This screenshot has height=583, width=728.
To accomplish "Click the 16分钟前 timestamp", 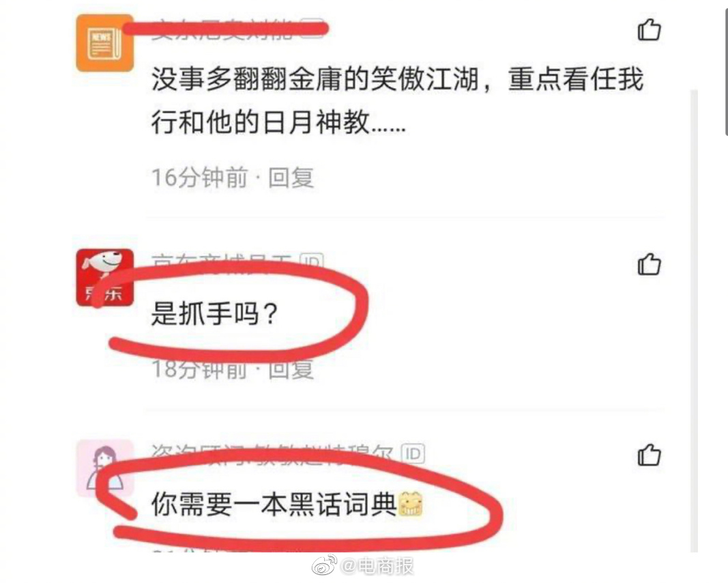I will tap(200, 178).
